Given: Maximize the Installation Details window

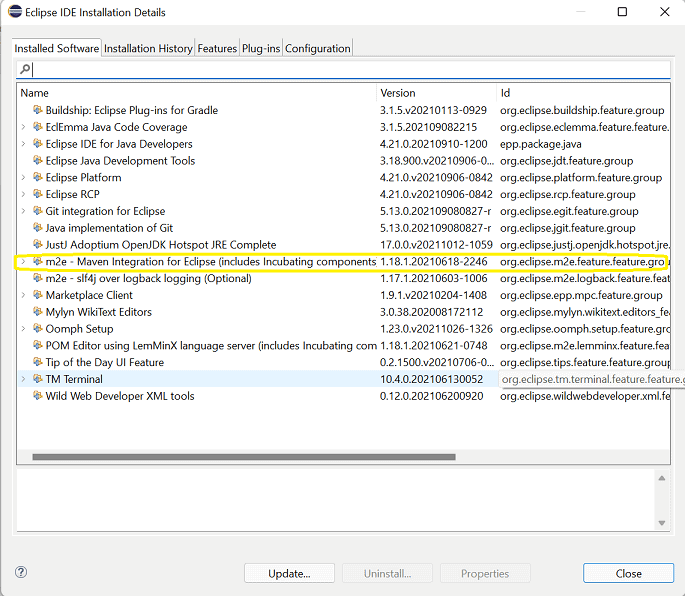Looking at the screenshot, I should 622,12.
